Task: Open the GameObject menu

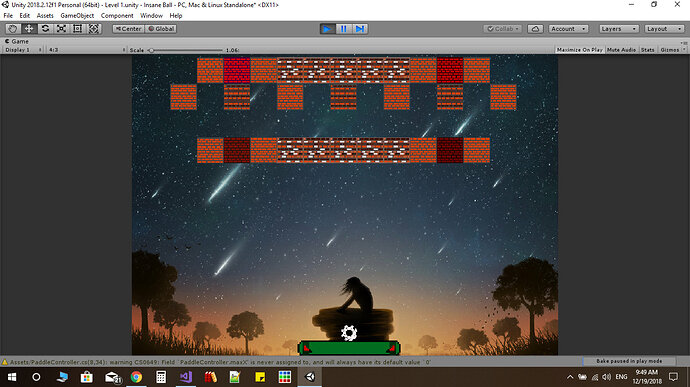Action: pyautogui.click(x=77, y=15)
